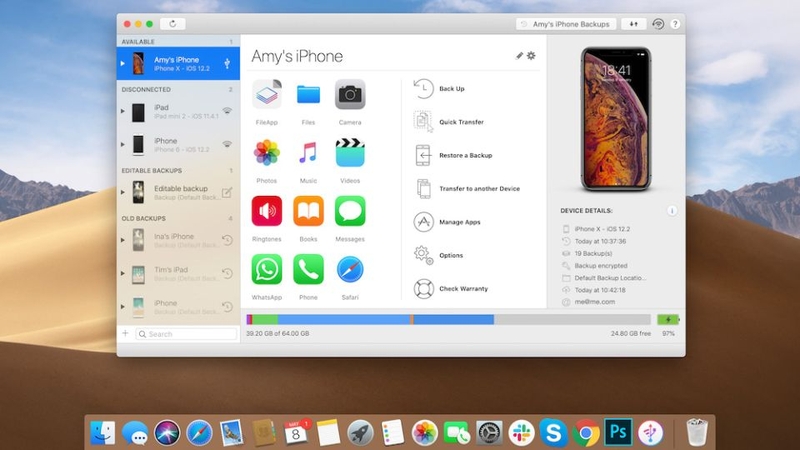Image resolution: width=800 pixels, height=450 pixels.
Task: Open Slack from the Dock
Action: 521,433
